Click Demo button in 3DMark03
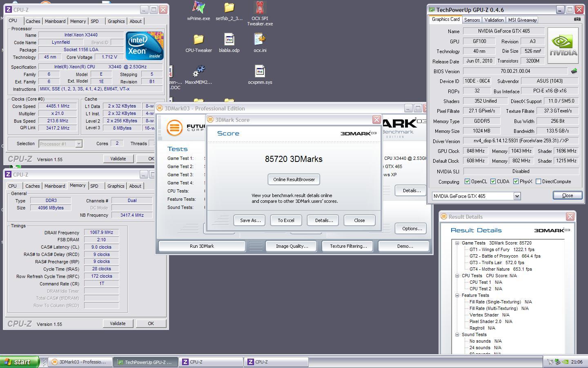Image resolution: width=588 pixels, height=368 pixels. pyautogui.click(x=405, y=246)
